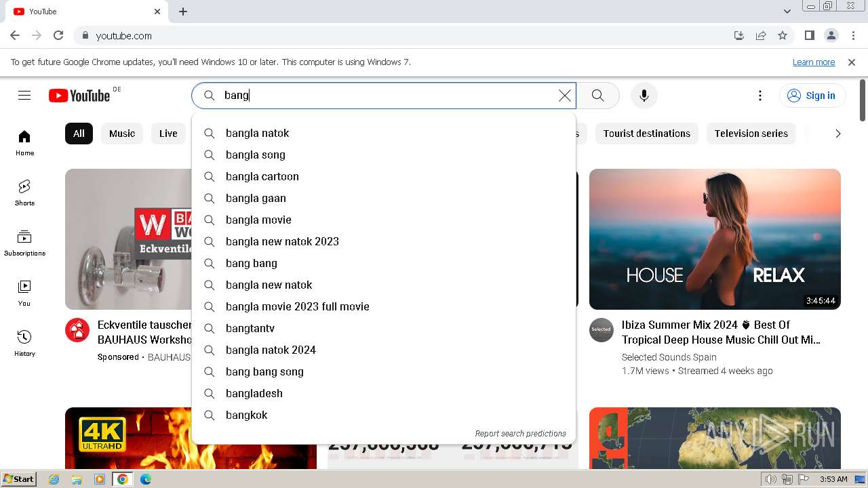
Task: Click the share page icon in address bar
Action: 761,35
